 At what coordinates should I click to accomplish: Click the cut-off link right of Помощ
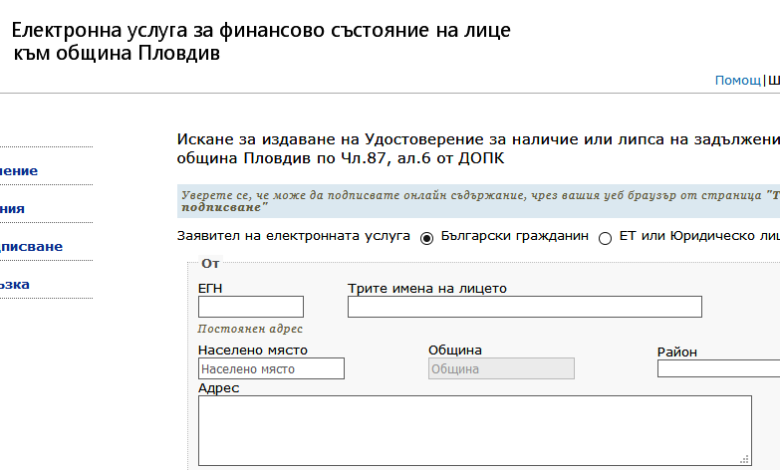click(x=774, y=80)
